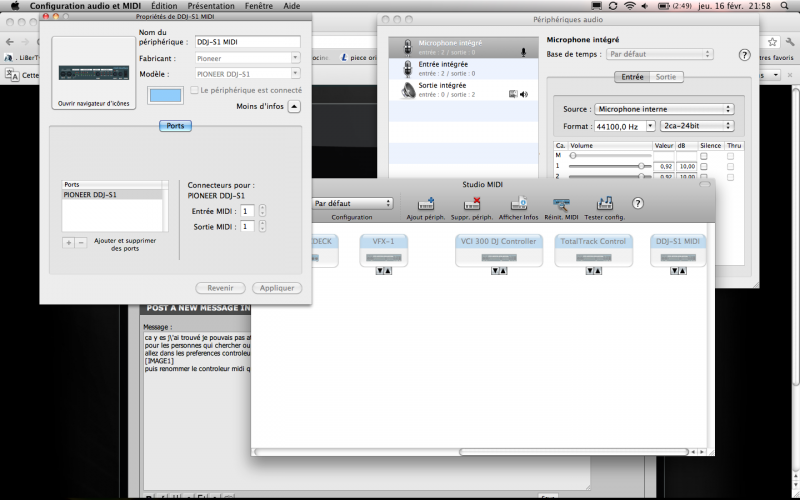Click the Nom du périphérique text field
Screen dimensions: 800x500
tap(247, 42)
